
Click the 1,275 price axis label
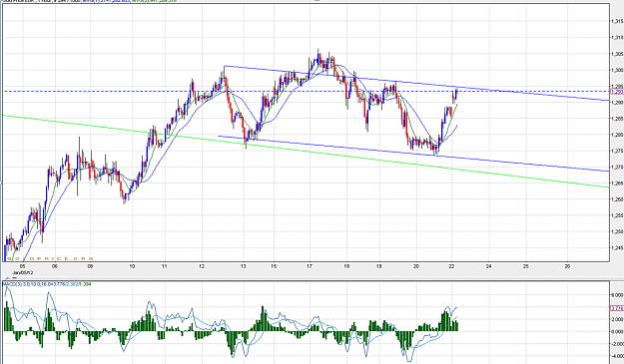point(617,151)
